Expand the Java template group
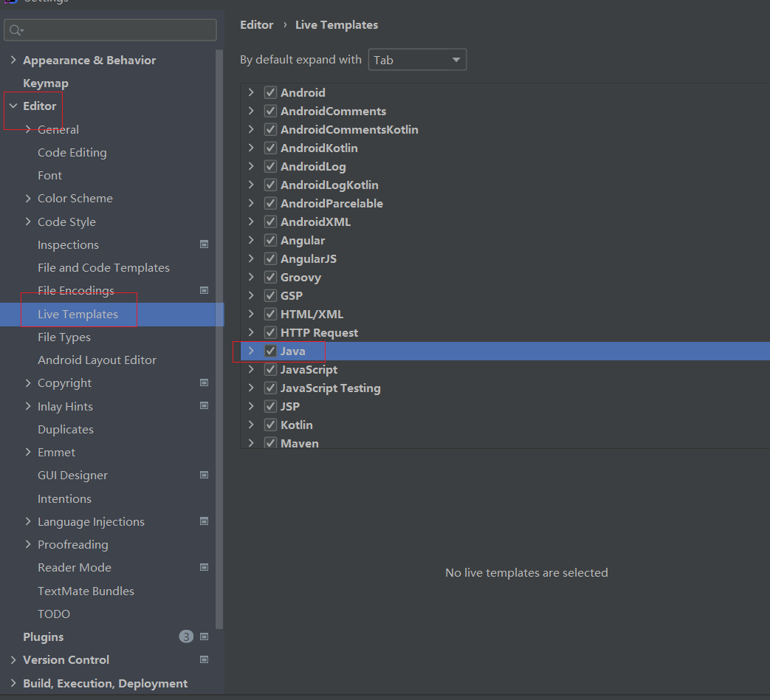Screen dimensions: 770x700 (251, 351)
